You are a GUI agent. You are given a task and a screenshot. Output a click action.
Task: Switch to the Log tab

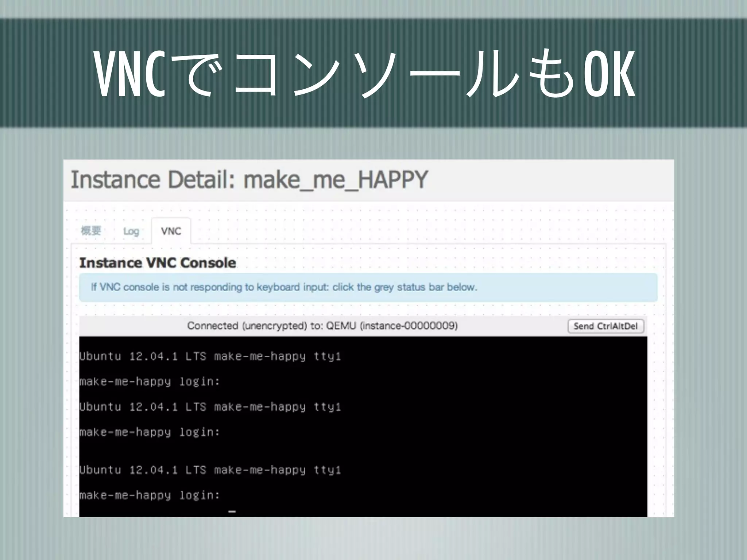click(x=131, y=231)
